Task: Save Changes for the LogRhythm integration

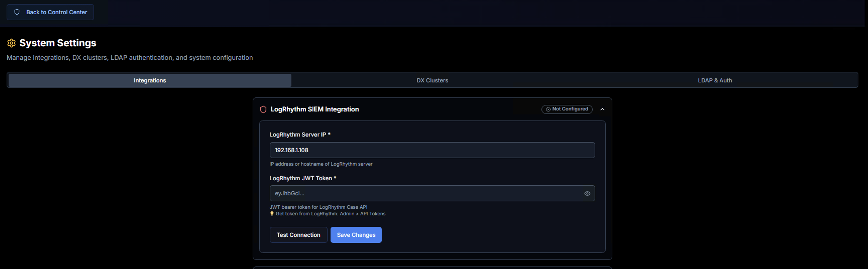Action: [356, 235]
